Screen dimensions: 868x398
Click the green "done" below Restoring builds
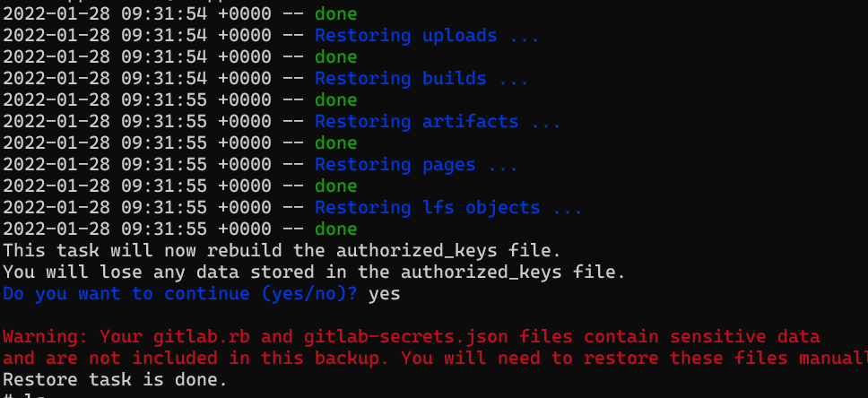(335, 99)
